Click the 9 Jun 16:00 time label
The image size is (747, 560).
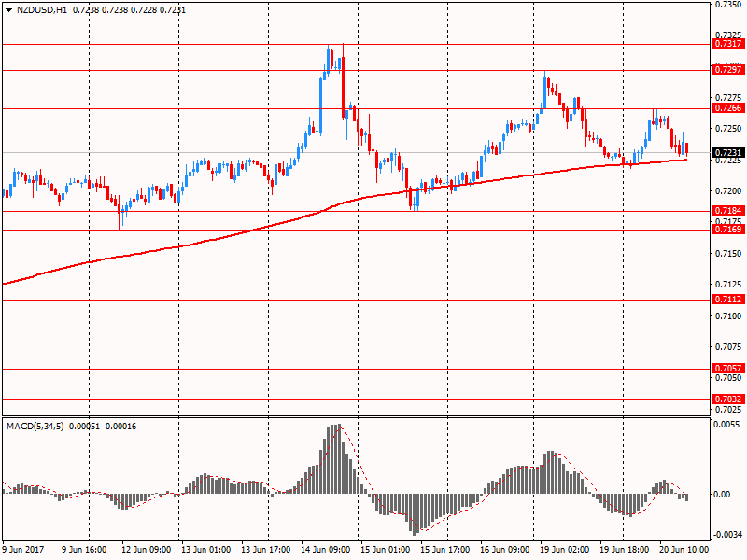point(84,550)
